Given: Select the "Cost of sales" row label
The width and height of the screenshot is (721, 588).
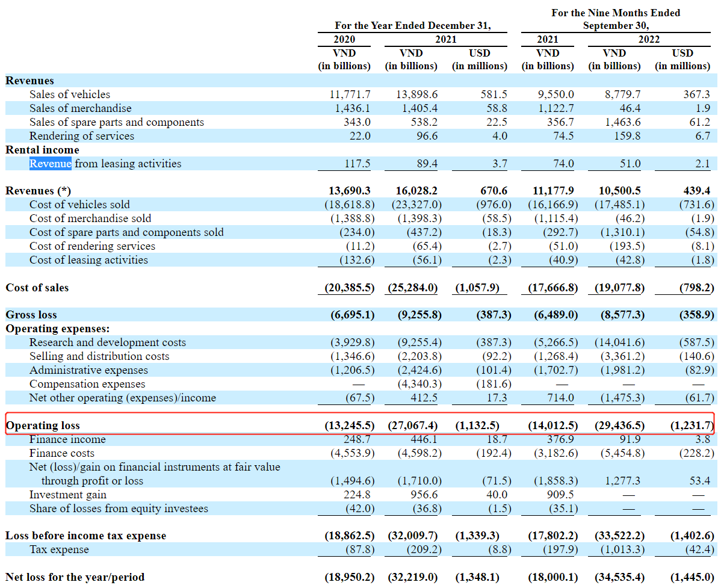Looking at the screenshot, I should pos(37,288).
